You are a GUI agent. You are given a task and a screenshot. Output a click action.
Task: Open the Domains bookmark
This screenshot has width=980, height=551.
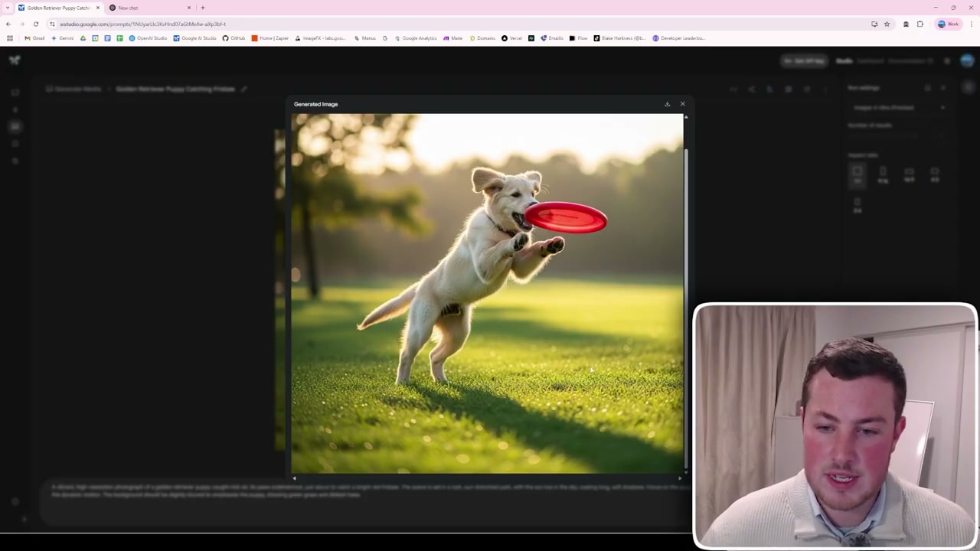click(x=482, y=38)
